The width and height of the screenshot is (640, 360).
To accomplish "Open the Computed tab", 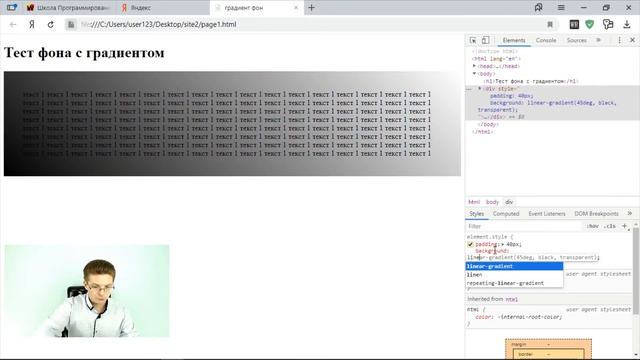I will point(506,213).
